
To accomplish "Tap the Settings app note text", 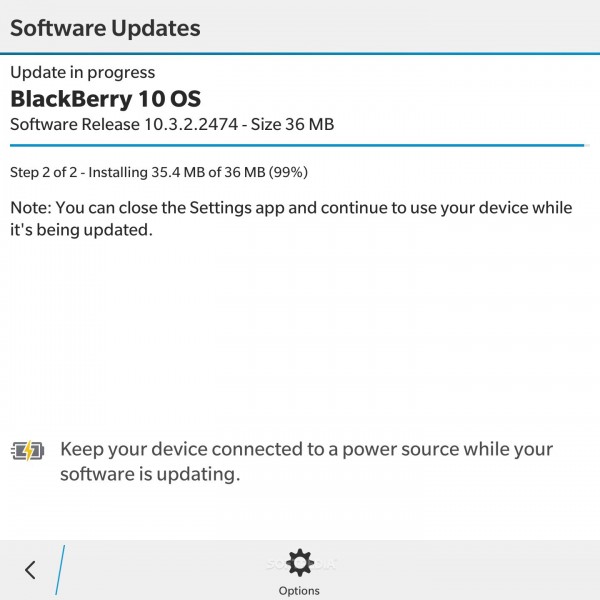I will [291, 219].
